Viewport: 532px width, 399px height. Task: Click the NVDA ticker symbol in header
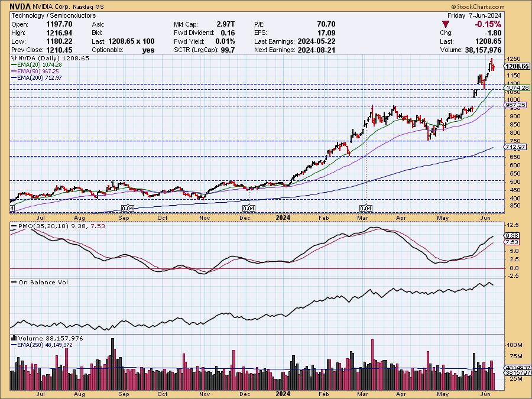(21, 6)
